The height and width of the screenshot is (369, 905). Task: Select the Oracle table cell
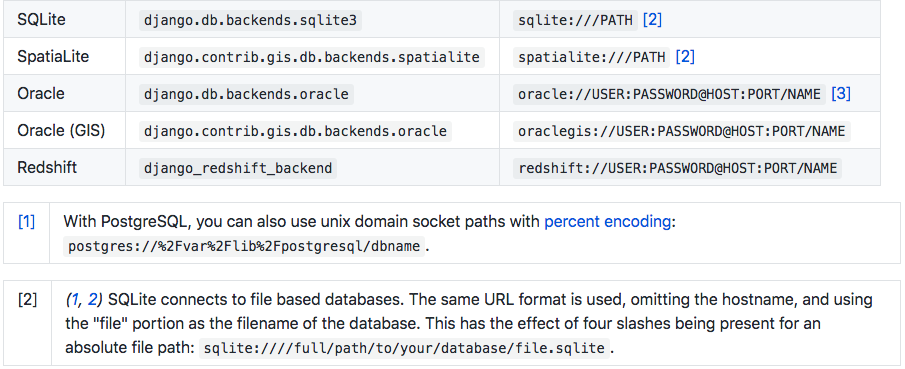pos(65,94)
